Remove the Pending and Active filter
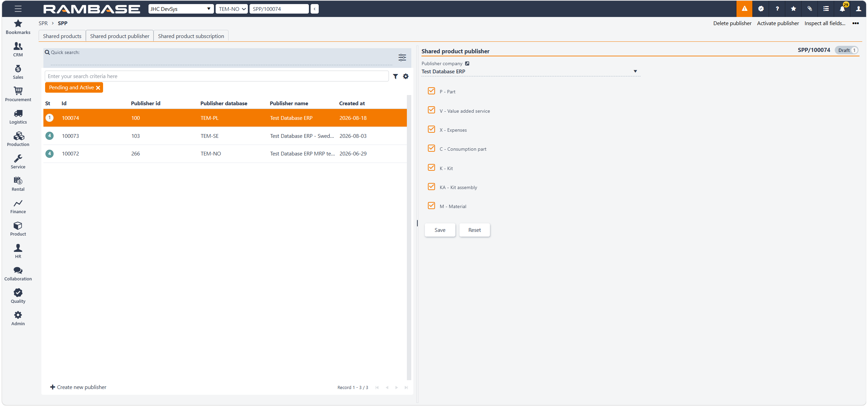This screenshot has height=407, width=868. (x=98, y=88)
